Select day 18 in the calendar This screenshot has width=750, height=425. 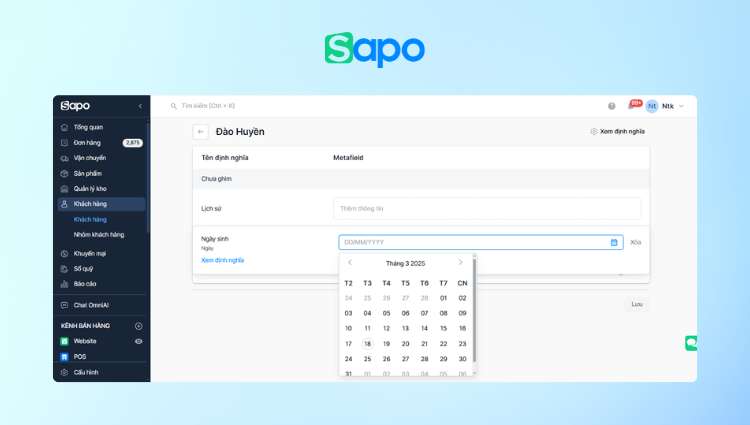point(367,344)
